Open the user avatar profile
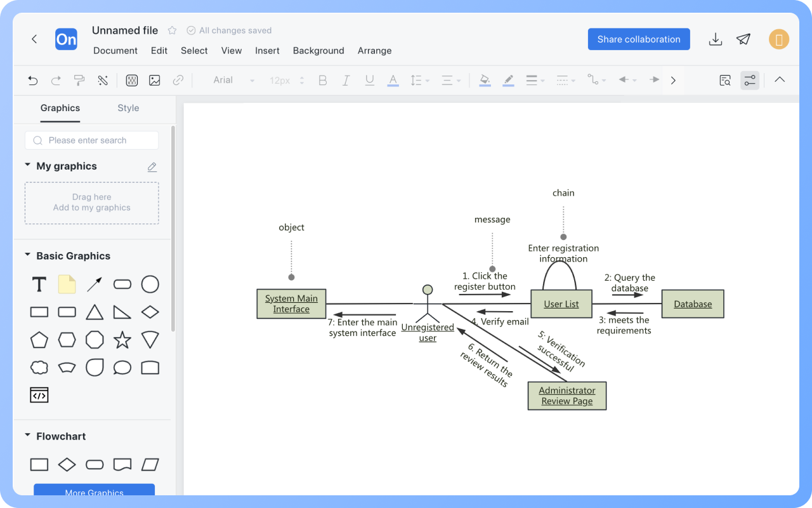812x508 pixels. [x=779, y=39]
